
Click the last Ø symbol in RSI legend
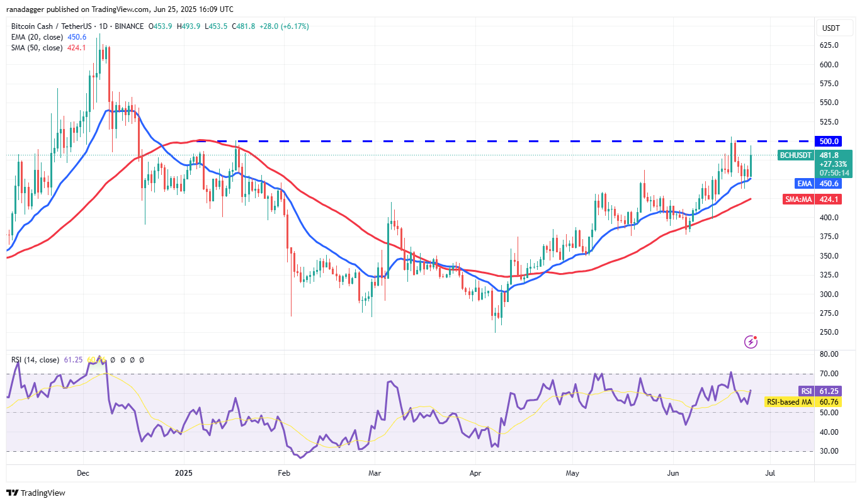pos(141,360)
